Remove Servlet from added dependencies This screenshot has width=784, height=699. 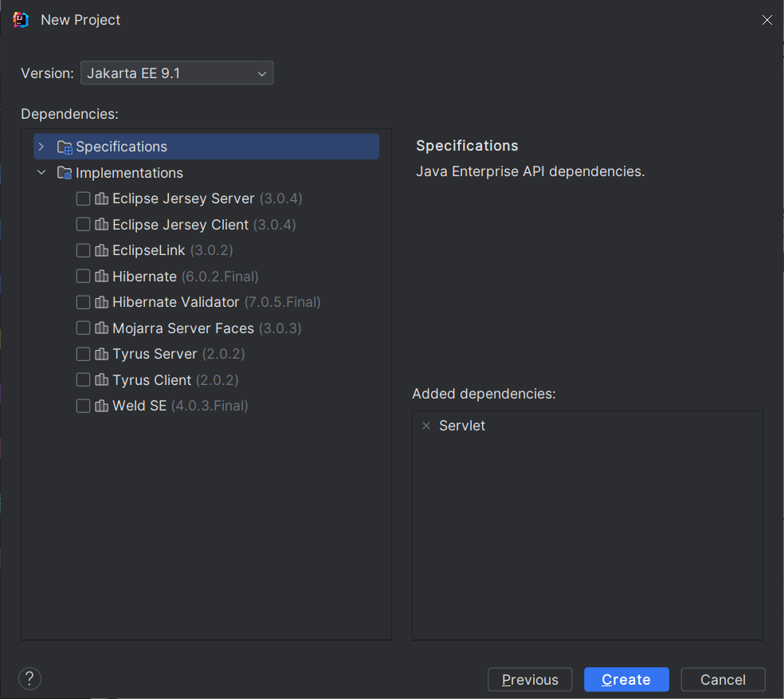click(426, 426)
